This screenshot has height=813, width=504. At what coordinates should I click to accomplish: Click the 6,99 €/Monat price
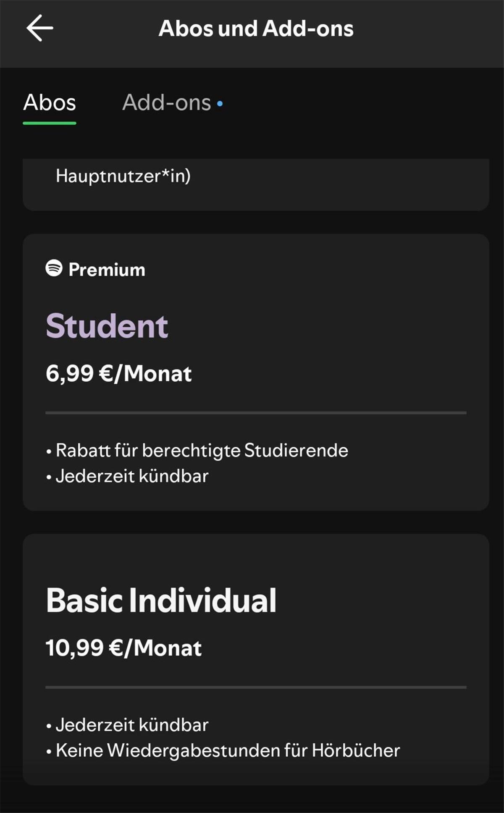point(118,373)
